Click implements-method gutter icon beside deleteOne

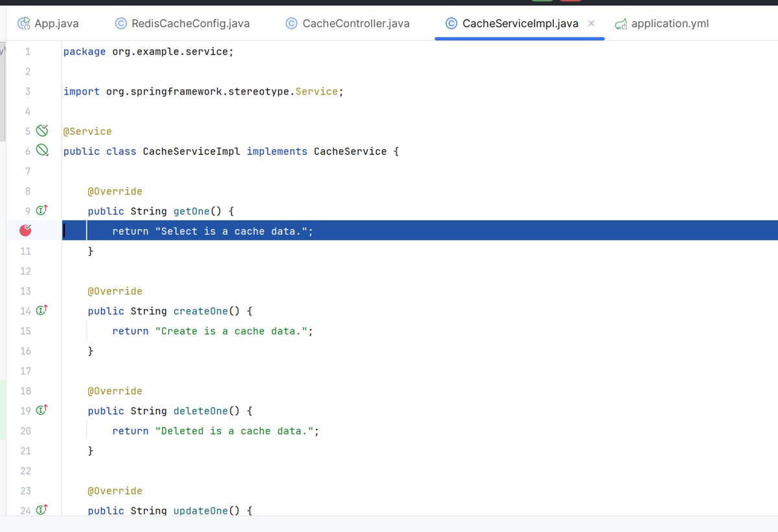(x=42, y=410)
